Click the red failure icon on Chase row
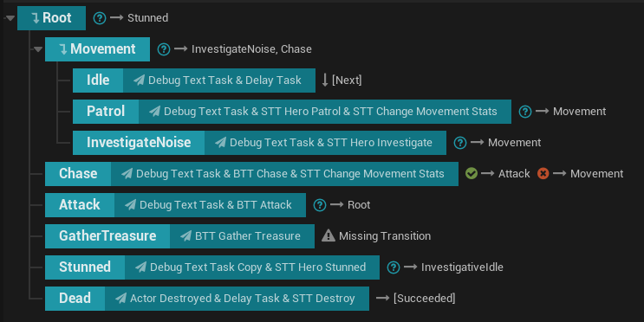This screenshot has height=322, width=644. tap(543, 173)
